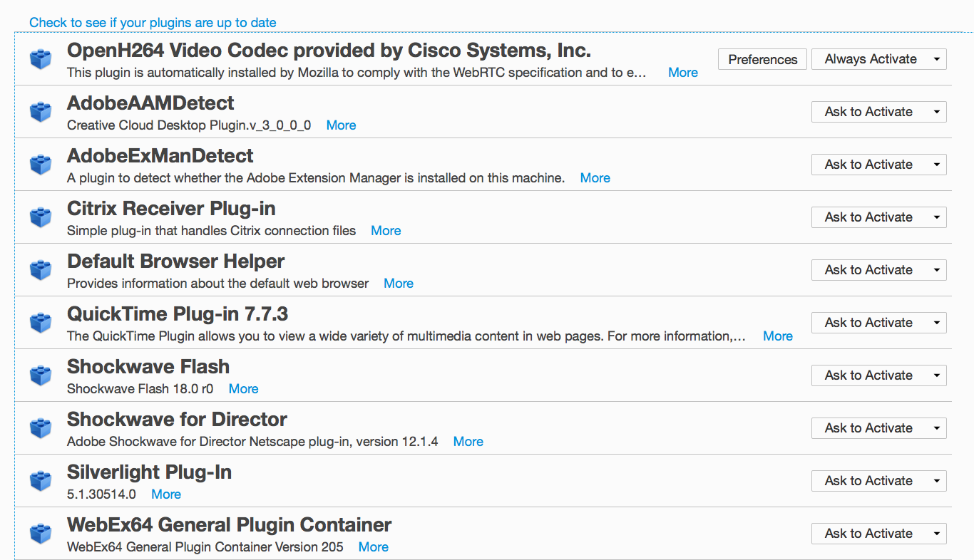Open activation dropdown for WebEx64 Plugin Container
974x560 pixels.
[x=878, y=534]
